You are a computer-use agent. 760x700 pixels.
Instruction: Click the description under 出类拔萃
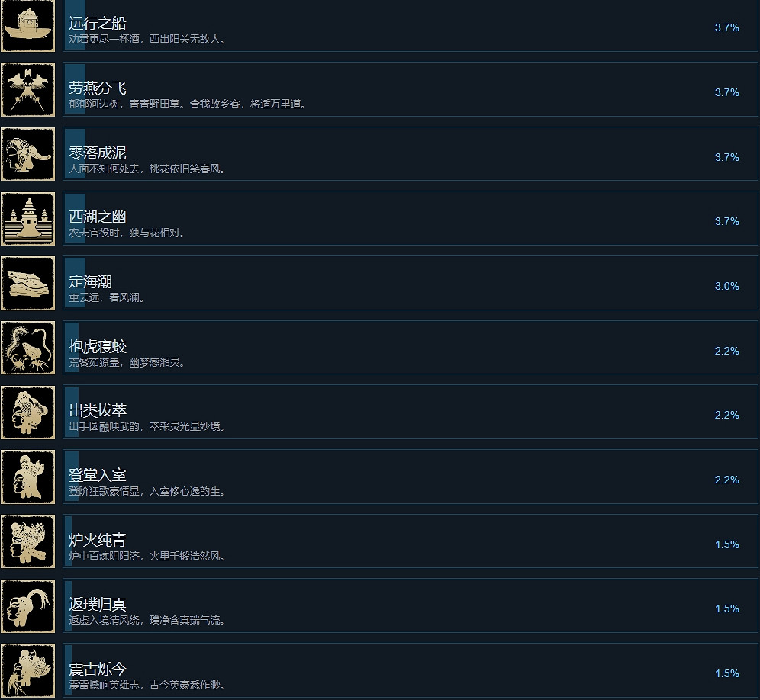click(147, 427)
